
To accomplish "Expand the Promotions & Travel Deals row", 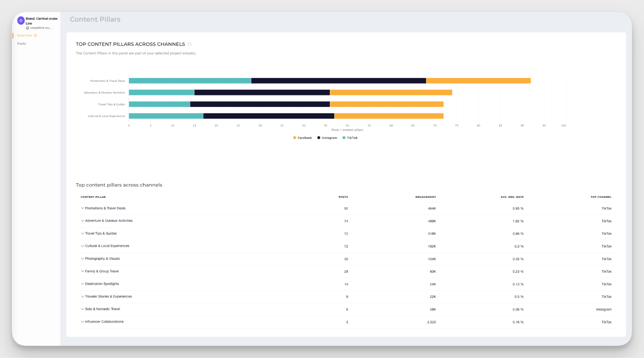I will coord(82,208).
